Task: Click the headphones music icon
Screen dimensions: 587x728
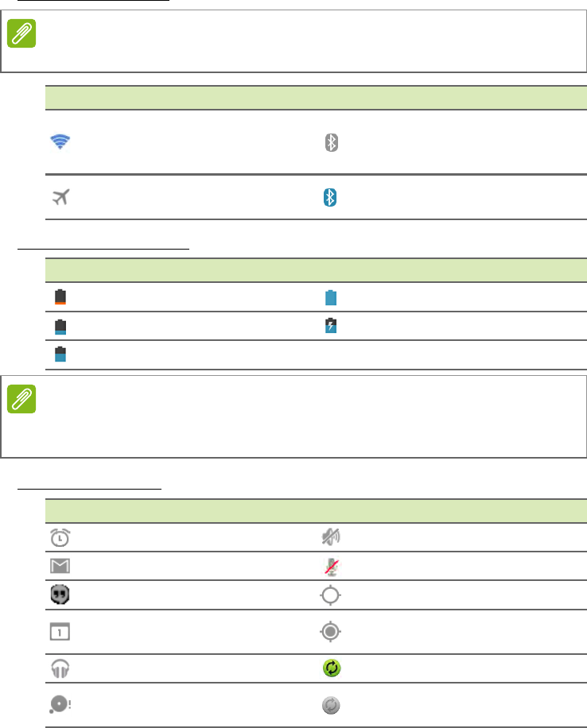Action: tap(60, 668)
